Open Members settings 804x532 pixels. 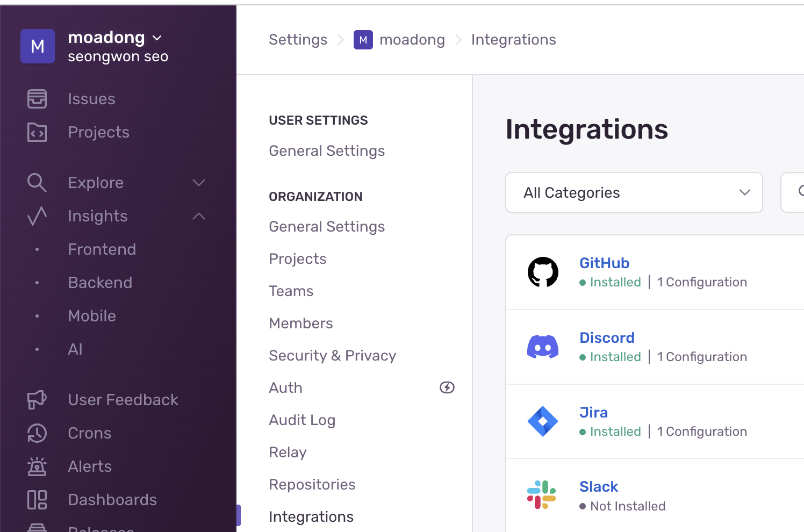301,323
